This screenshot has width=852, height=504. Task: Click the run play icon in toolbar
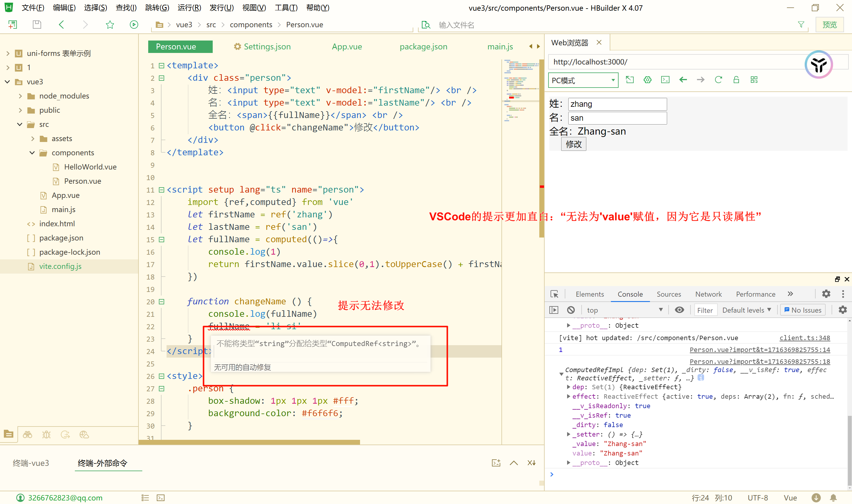(134, 25)
